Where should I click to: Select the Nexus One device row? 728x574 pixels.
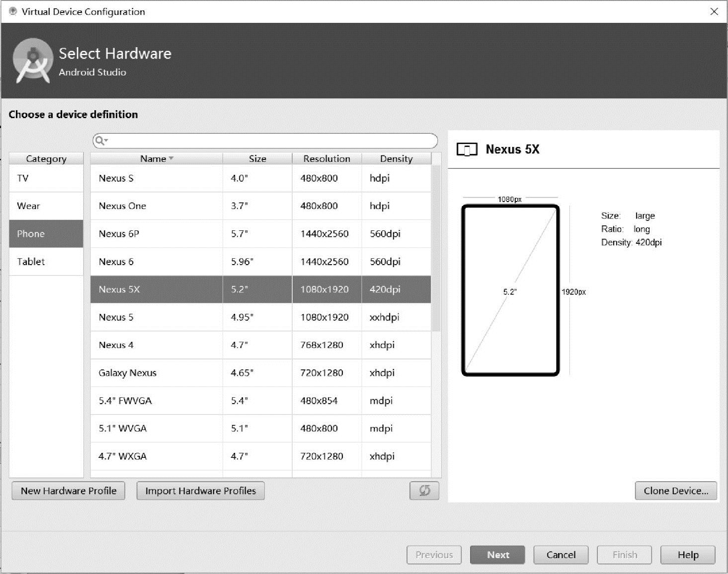pos(261,206)
